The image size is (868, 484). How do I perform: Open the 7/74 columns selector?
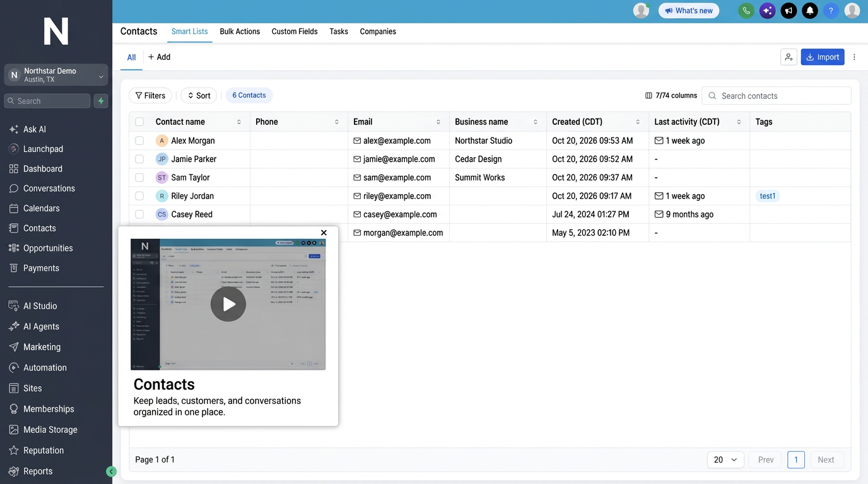tap(671, 96)
